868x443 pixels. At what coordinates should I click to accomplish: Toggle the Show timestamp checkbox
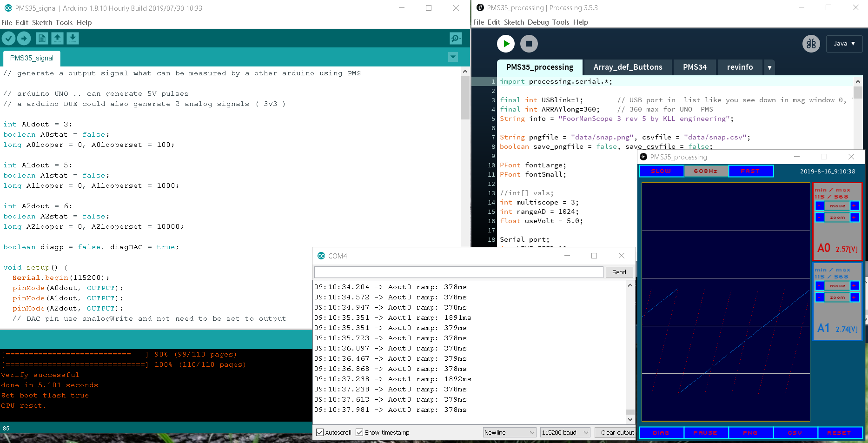click(359, 432)
